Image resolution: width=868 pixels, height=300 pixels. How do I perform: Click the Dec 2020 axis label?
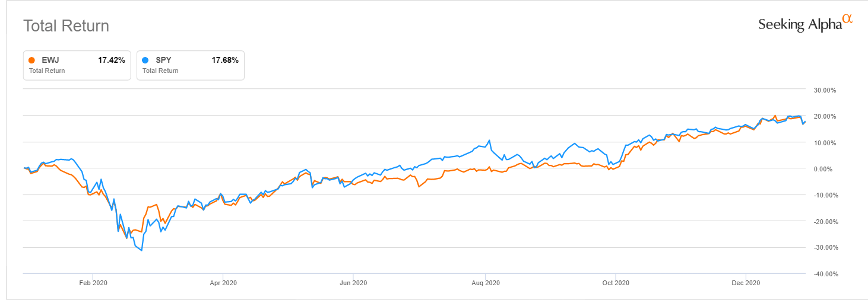coord(746,283)
